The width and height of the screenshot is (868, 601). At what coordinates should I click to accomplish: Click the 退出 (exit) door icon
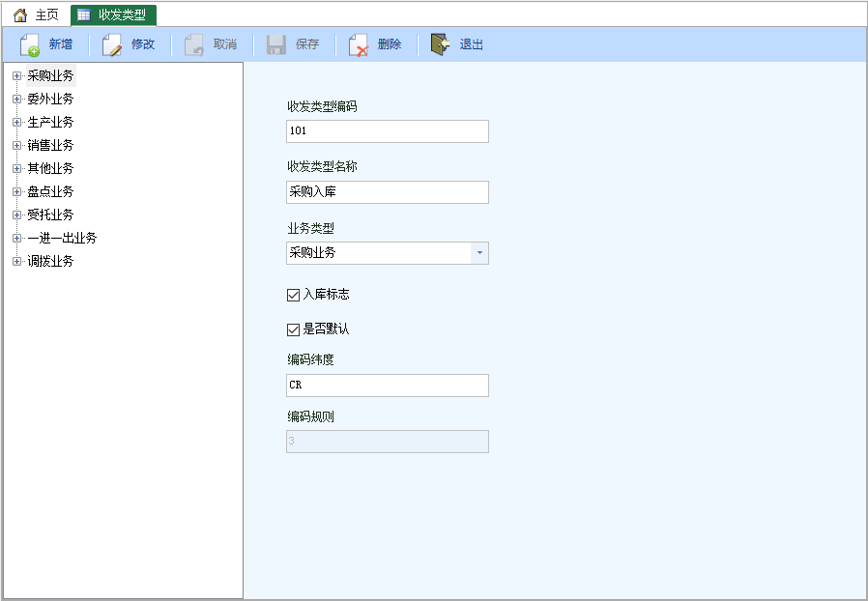pos(440,44)
